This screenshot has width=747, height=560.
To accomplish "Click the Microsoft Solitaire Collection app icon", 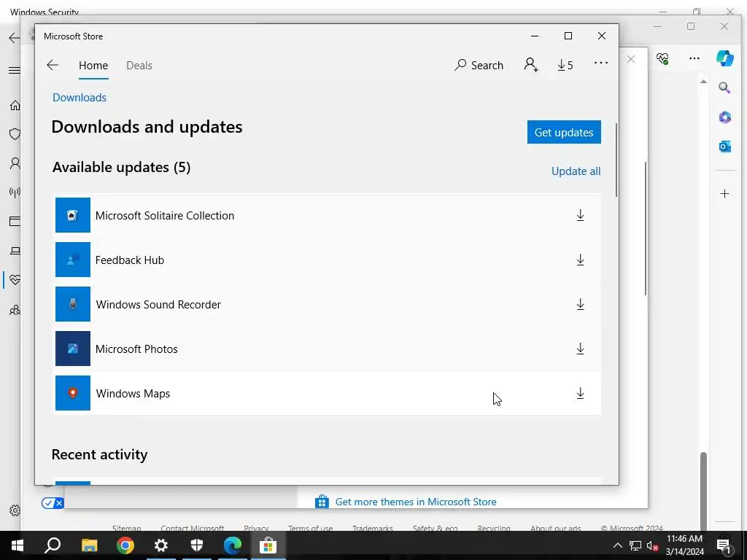I will pyautogui.click(x=72, y=215).
